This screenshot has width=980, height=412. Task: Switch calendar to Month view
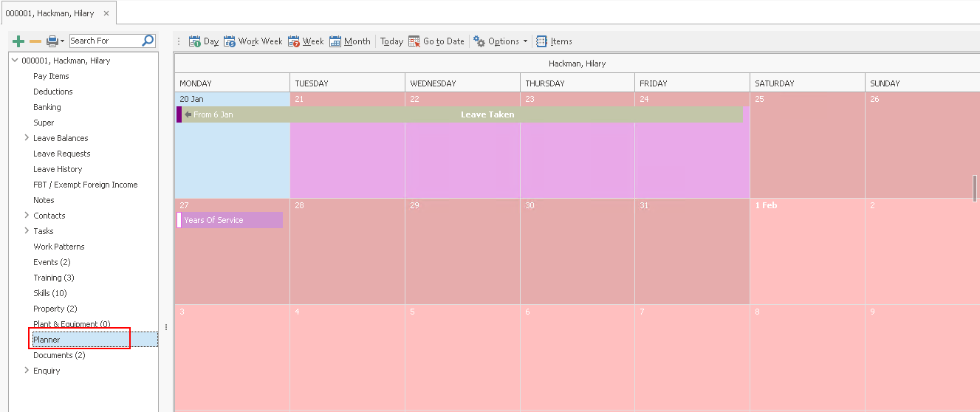click(350, 41)
